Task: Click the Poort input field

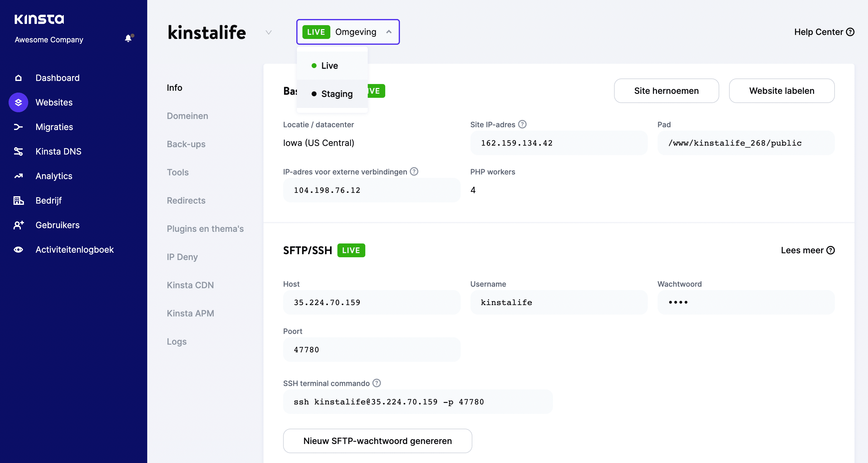Action: tap(371, 350)
